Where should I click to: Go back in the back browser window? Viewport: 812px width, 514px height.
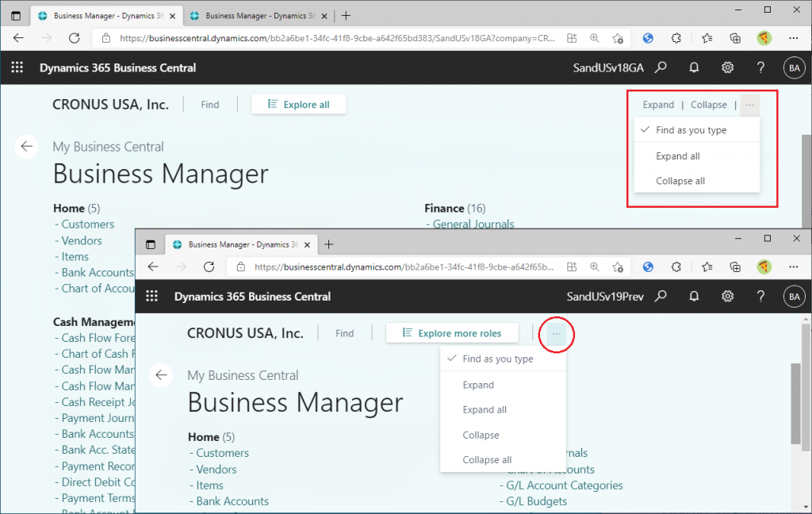[19, 38]
